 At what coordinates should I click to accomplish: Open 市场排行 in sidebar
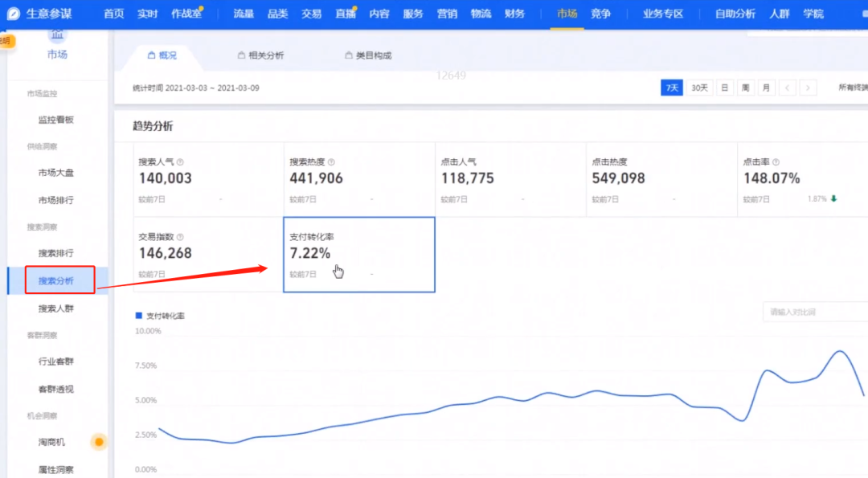pyautogui.click(x=56, y=200)
